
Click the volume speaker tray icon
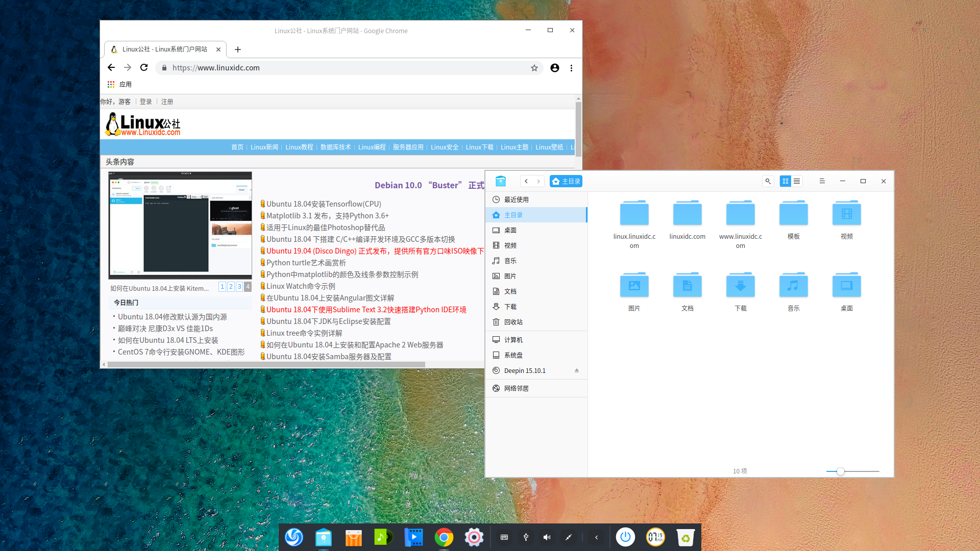click(x=547, y=537)
